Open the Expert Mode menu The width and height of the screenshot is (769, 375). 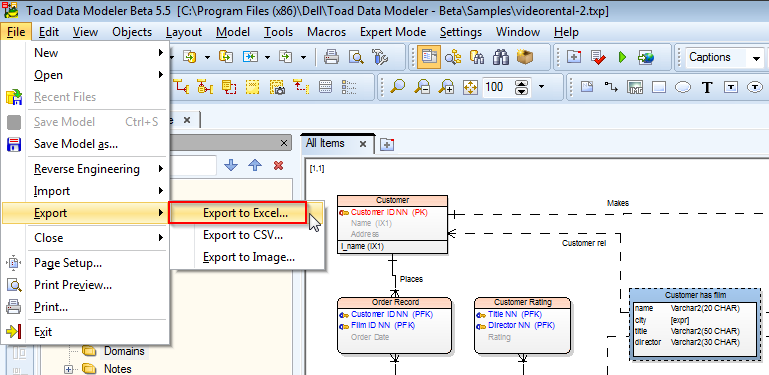pyautogui.click(x=392, y=32)
